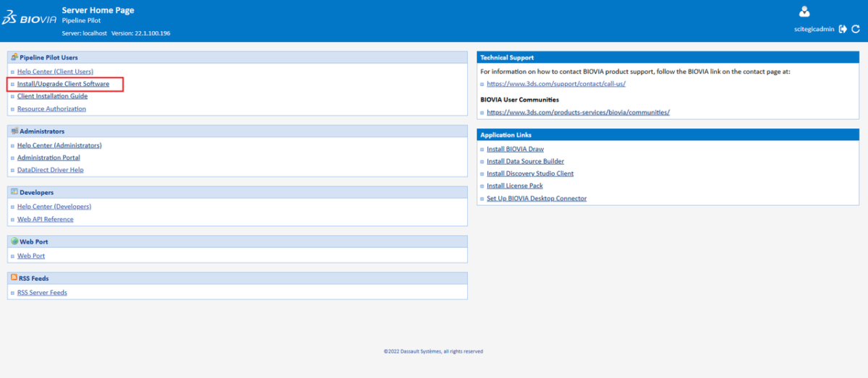Click the Pipeline Pilot Users header text
The image size is (868, 378).
tap(48, 57)
